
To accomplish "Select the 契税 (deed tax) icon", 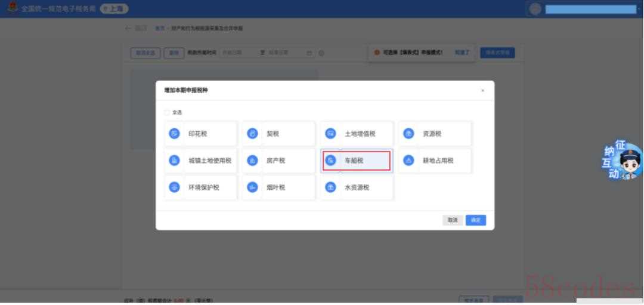I will 252,134.
